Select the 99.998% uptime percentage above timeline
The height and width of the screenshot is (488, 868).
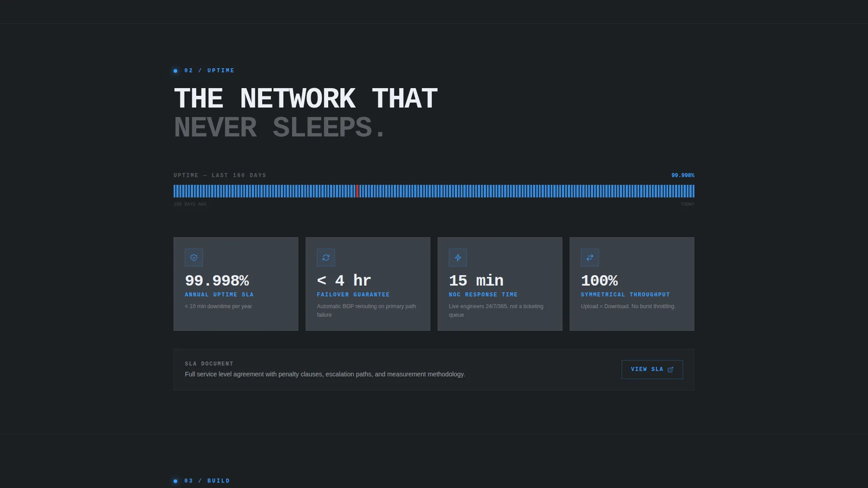click(683, 175)
